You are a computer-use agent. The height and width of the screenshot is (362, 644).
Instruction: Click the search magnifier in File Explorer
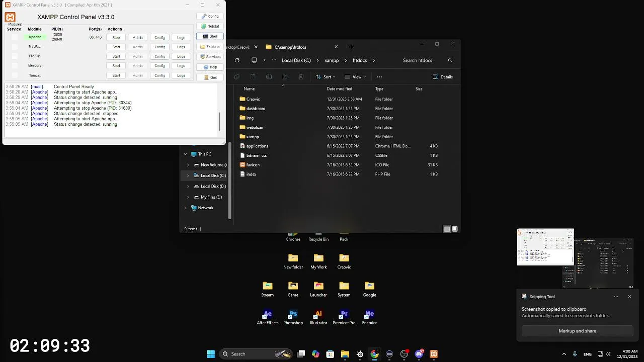click(x=450, y=60)
